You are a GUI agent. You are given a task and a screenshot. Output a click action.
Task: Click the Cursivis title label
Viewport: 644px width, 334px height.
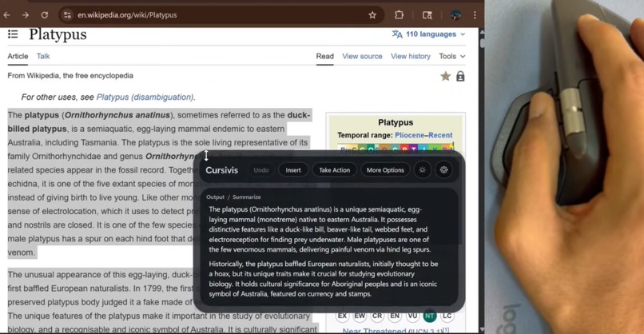pos(222,170)
